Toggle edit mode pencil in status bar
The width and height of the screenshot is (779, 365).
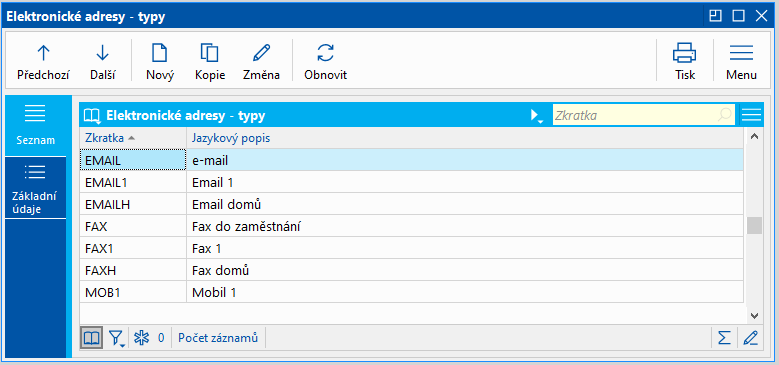[x=750, y=338]
